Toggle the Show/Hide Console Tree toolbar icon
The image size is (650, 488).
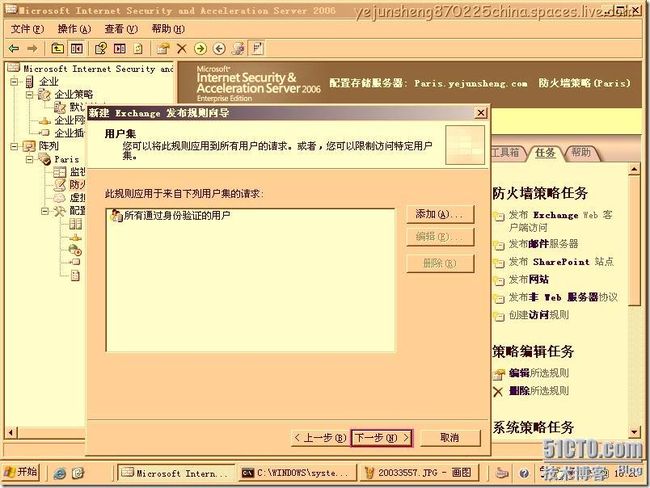coord(77,49)
